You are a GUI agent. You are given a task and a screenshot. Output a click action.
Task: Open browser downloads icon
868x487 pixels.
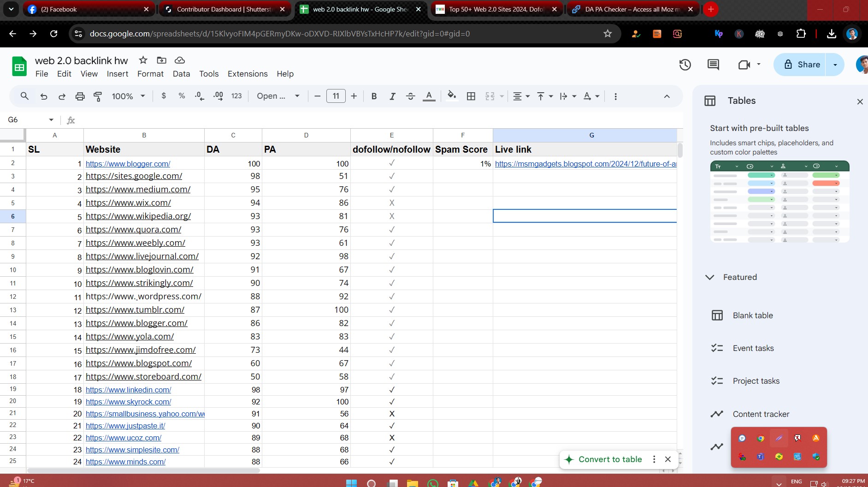tap(832, 34)
